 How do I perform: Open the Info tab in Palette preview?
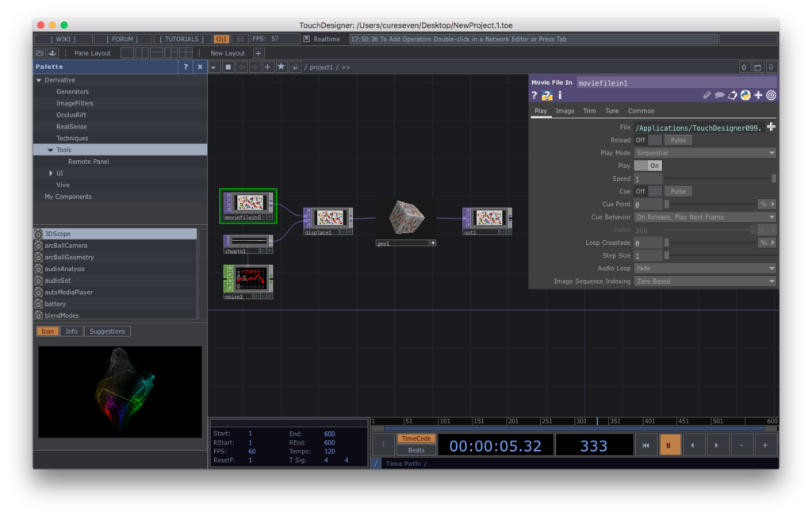(71, 331)
